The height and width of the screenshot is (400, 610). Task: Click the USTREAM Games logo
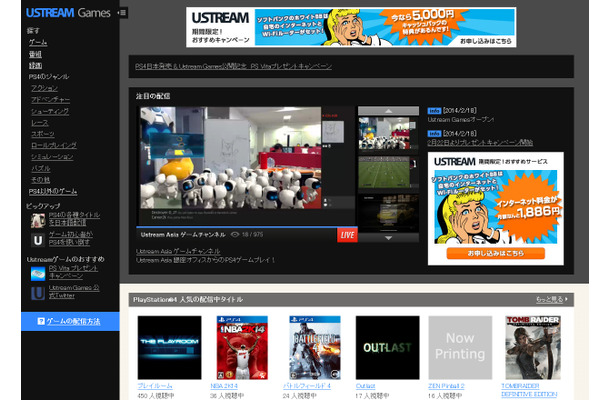(x=68, y=13)
